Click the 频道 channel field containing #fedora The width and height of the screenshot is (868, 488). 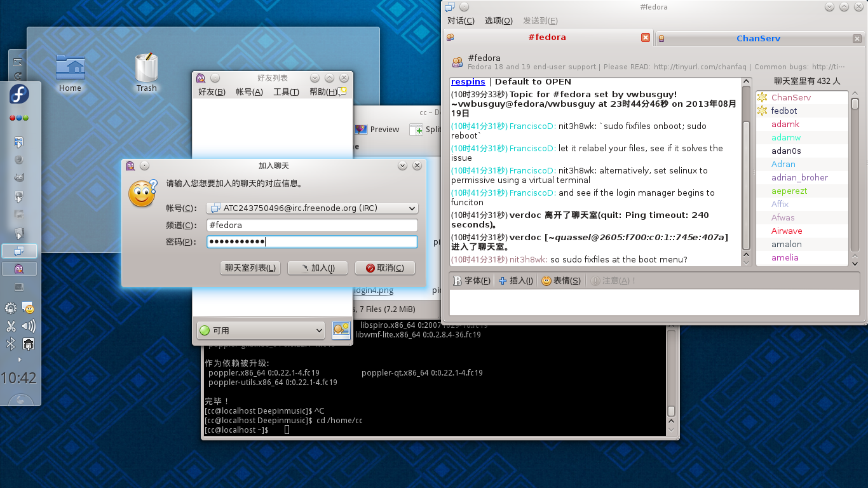pos(312,225)
